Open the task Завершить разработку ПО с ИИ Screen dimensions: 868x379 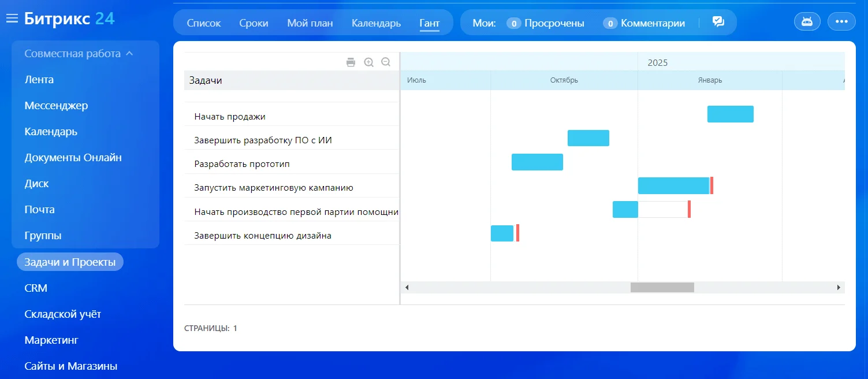point(263,140)
